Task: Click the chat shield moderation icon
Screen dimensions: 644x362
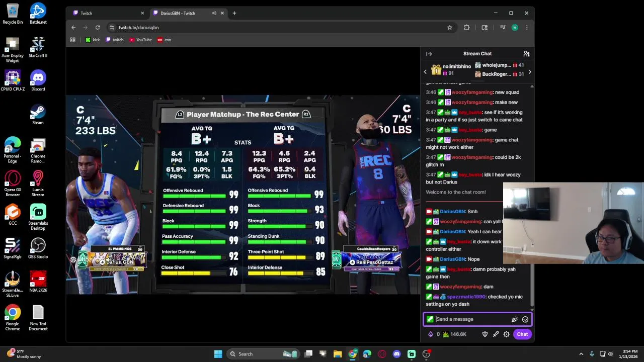Action: [x=485, y=334]
